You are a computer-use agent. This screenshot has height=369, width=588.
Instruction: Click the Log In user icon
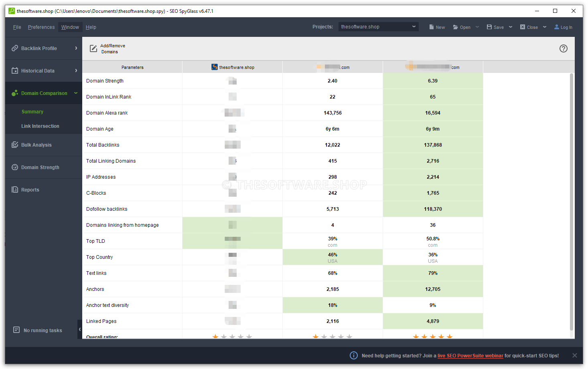click(x=557, y=27)
